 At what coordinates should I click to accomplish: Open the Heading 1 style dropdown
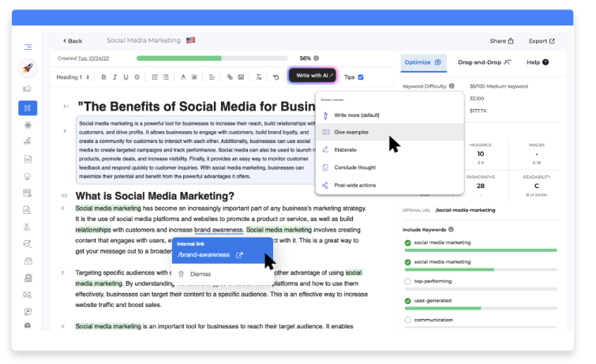pos(73,77)
